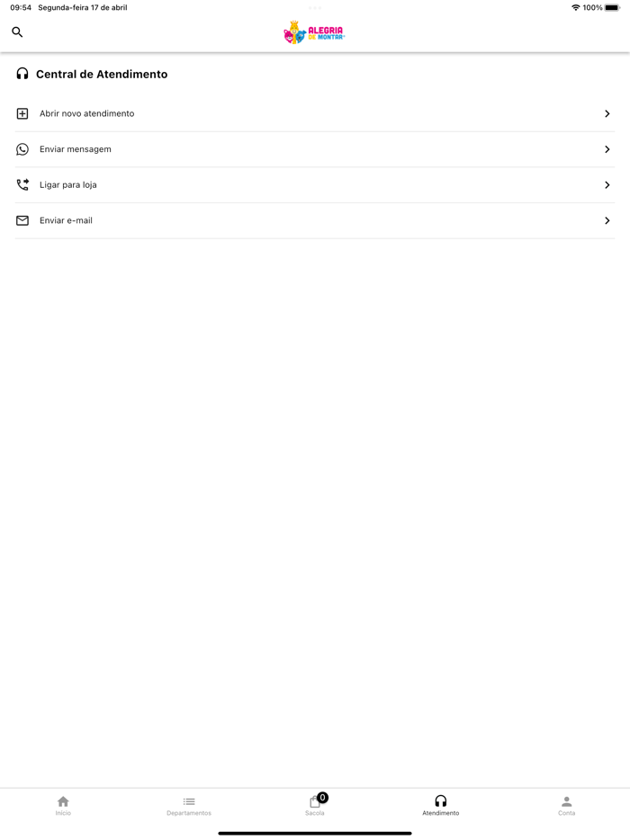Tap the search magnifier icon
Image resolution: width=630 pixels, height=840 pixels.
point(17,32)
